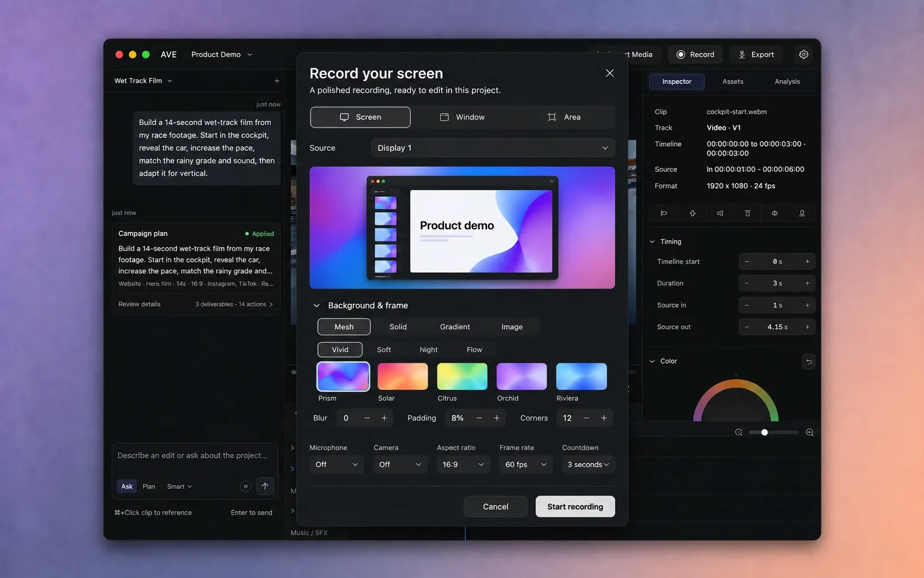Open the Product Demo project dropdown
Image resolution: width=924 pixels, height=578 pixels.
tap(222, 54)
